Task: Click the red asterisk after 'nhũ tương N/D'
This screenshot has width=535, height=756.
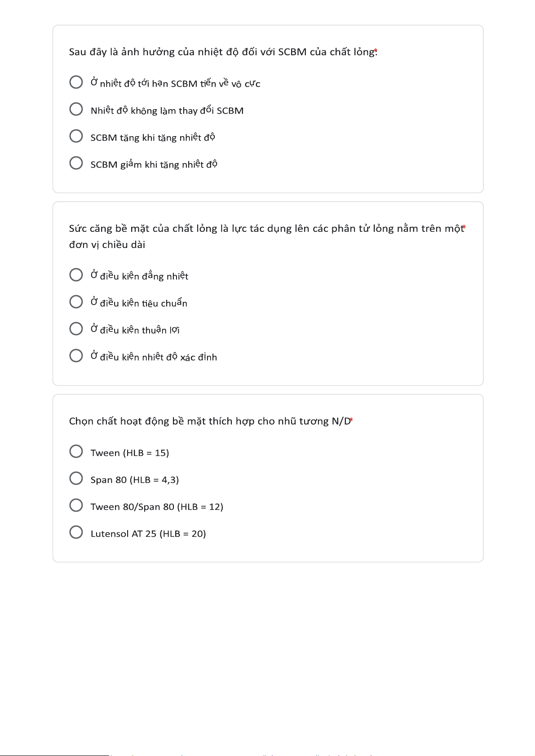Action: tap(352, 420)
